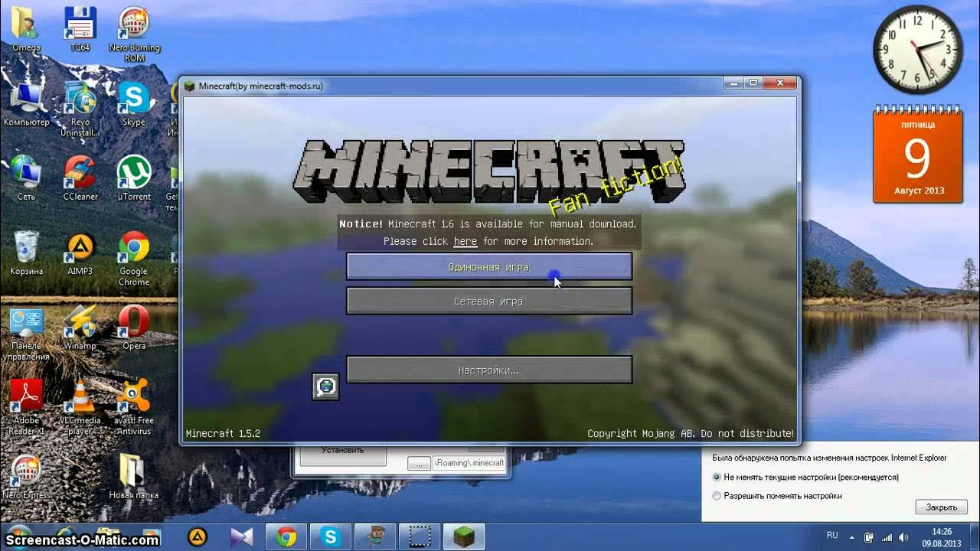Screen dimensions: 980x551
Task: Open Настройки... in Minecraft menu
Action: (x=489, y=370)
